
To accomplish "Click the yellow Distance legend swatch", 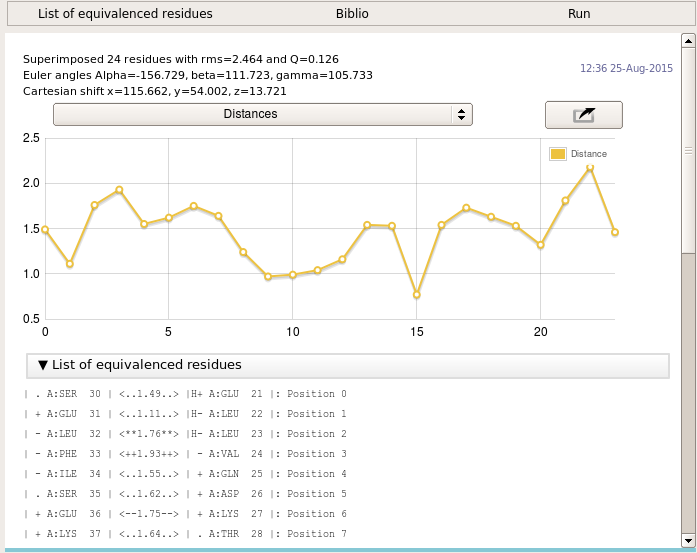I will tap(558, 154).
